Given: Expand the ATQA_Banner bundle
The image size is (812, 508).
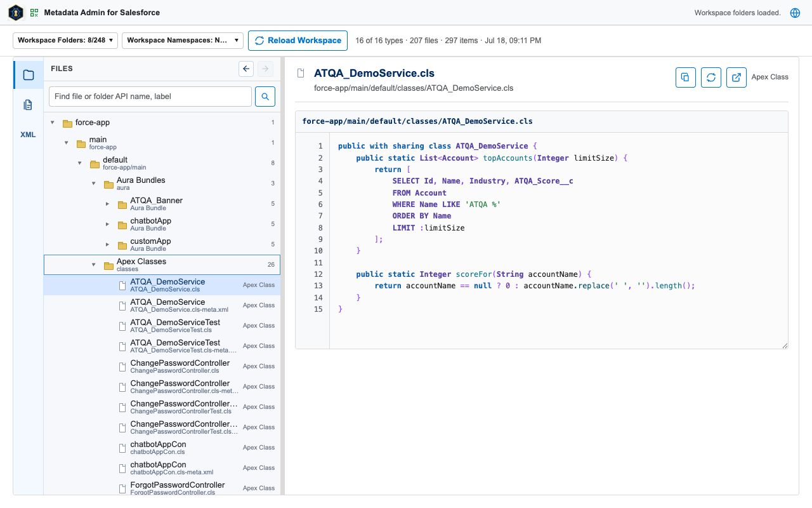Looking at the screenshot, I should [x=107, y=204].
